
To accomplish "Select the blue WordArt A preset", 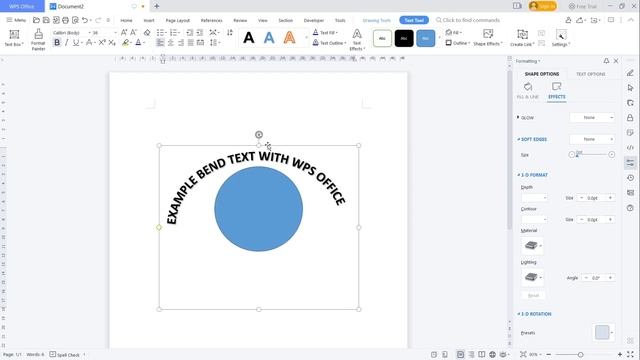I will [x=269, y=38].
